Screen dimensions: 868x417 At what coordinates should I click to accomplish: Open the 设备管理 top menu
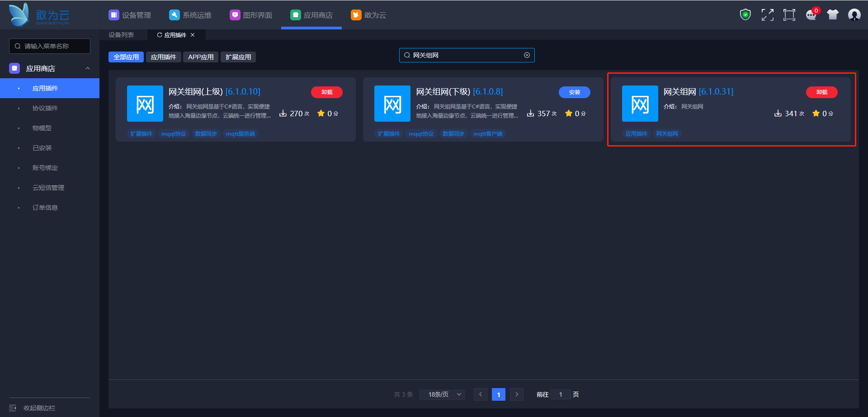(x=130, y=15)
